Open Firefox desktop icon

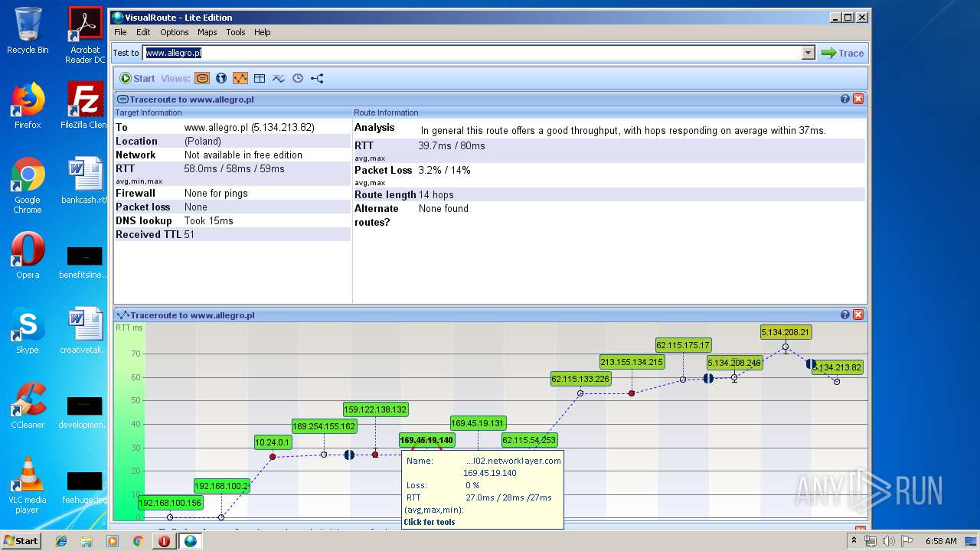click(x=28, y=106)
